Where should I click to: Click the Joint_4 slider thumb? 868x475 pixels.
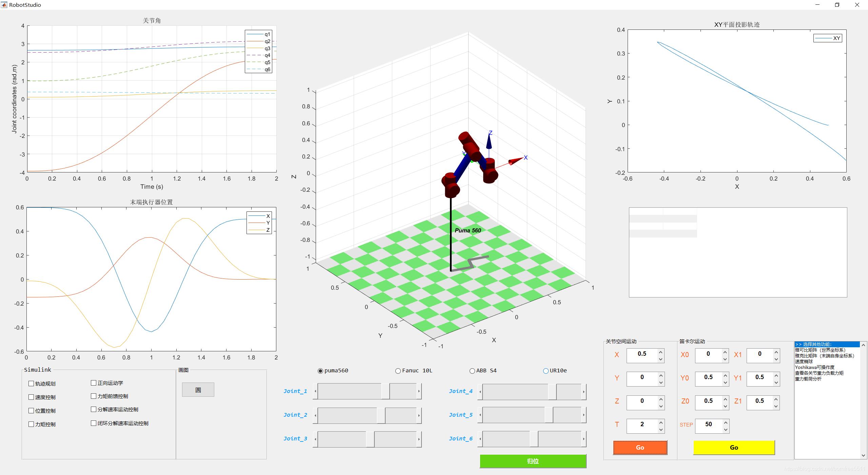coord(552,391)
